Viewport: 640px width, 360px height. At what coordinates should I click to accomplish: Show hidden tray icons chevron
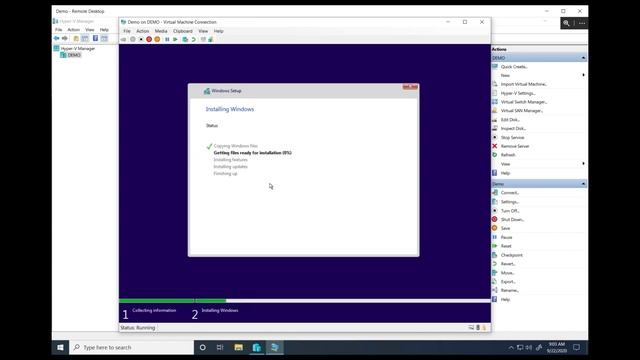(x=511, y=348)
